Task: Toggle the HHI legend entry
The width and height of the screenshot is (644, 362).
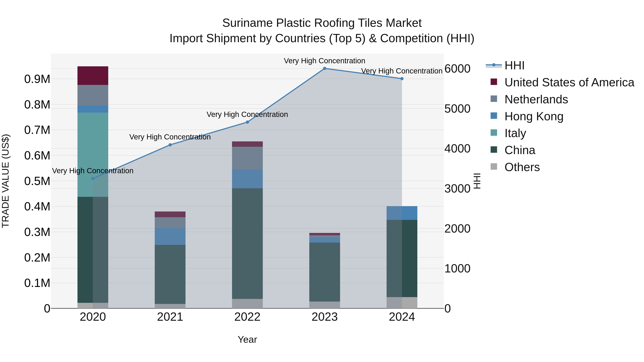Action: [505, 65]
